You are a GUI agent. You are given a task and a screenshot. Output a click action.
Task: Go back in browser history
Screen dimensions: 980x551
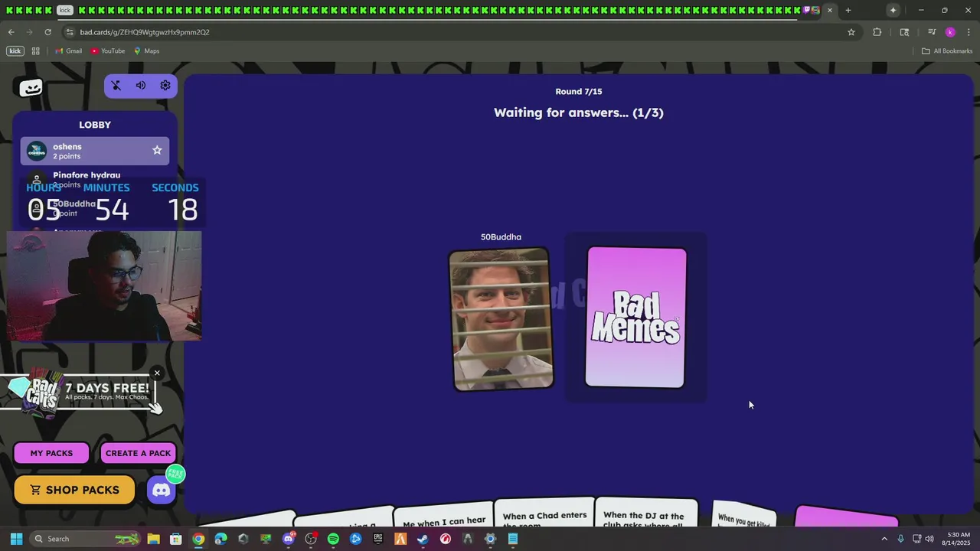click(x=11, y=32)
